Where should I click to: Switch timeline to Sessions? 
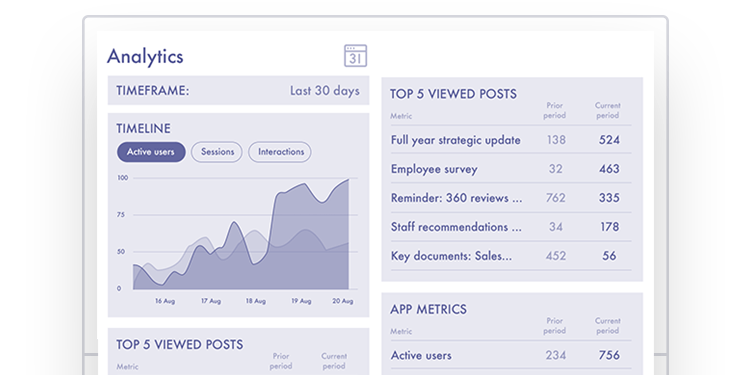217,152
